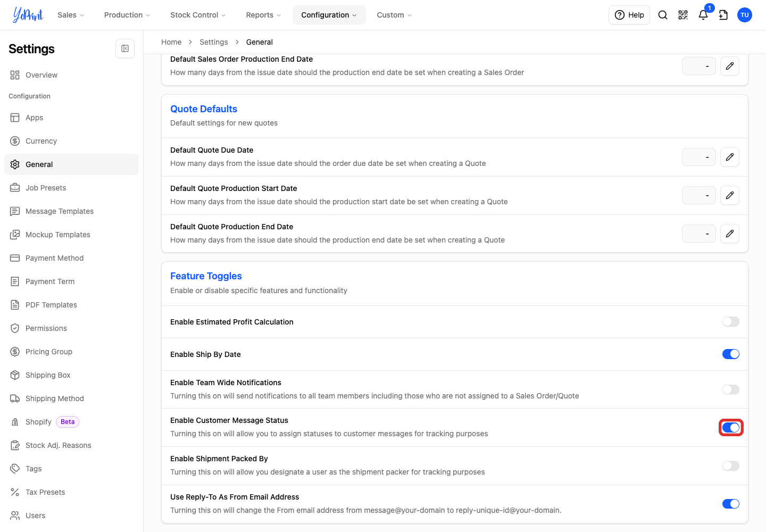
Task: Select Payment Method in sidebar
Action: point(71,258)
